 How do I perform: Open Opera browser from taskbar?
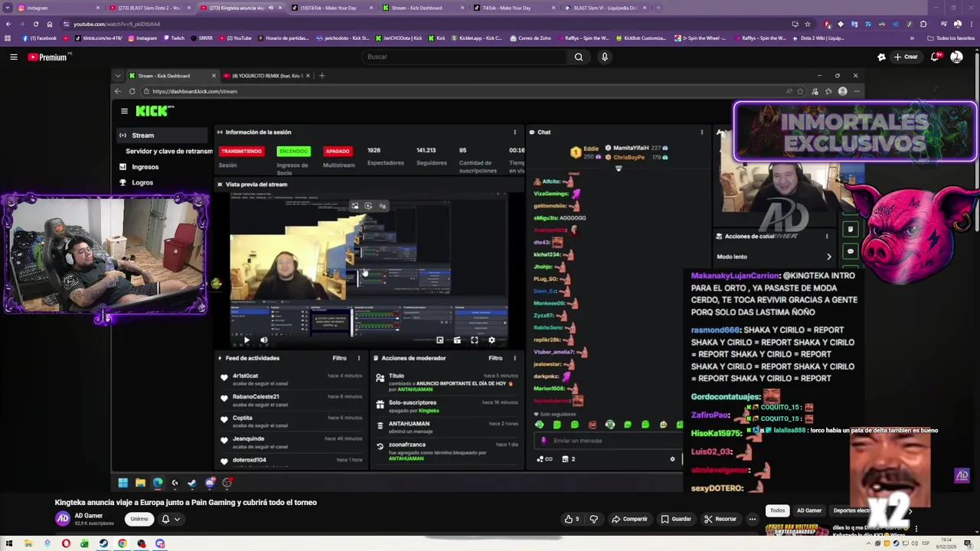(66, 544)
